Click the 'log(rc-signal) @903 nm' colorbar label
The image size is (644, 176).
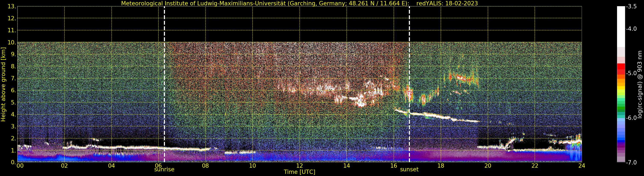(640, 84)
